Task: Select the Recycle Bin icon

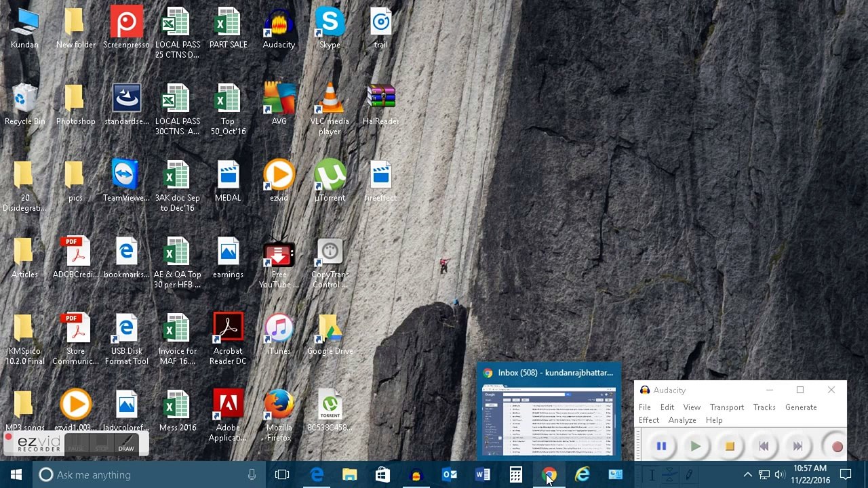Action: [24, 105]
